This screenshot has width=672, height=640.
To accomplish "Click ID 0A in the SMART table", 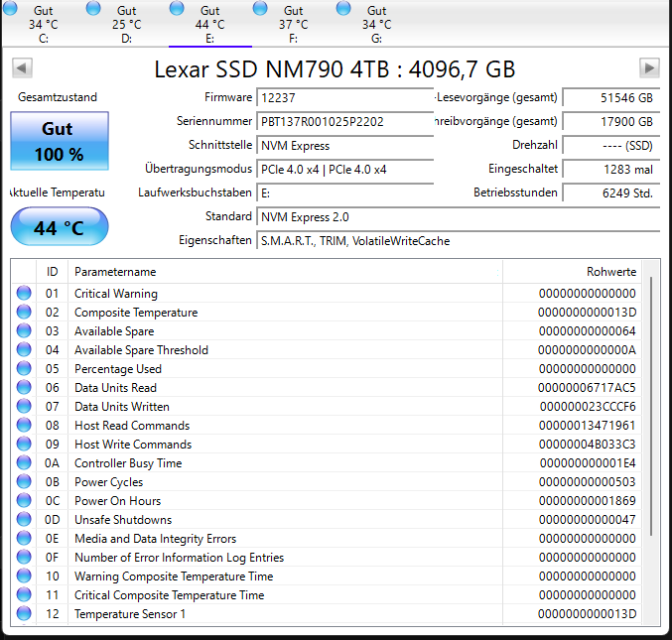I will click(x=52, y=463).
